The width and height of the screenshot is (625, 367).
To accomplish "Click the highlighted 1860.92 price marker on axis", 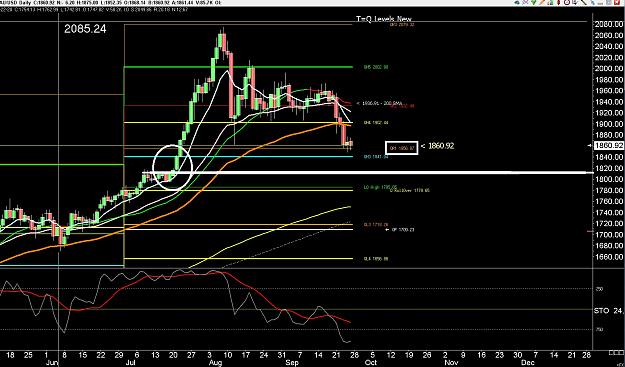I will [x=609, y=146].
